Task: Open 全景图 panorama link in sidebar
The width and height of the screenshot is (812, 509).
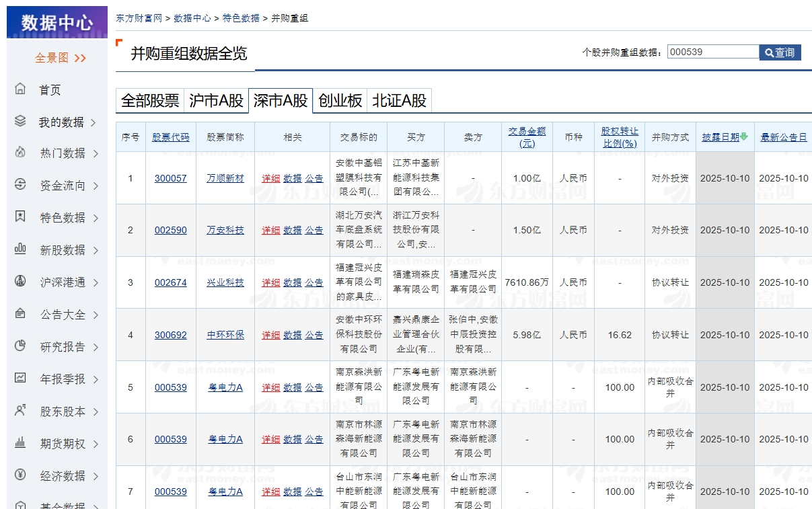Action: click(60, 58)
